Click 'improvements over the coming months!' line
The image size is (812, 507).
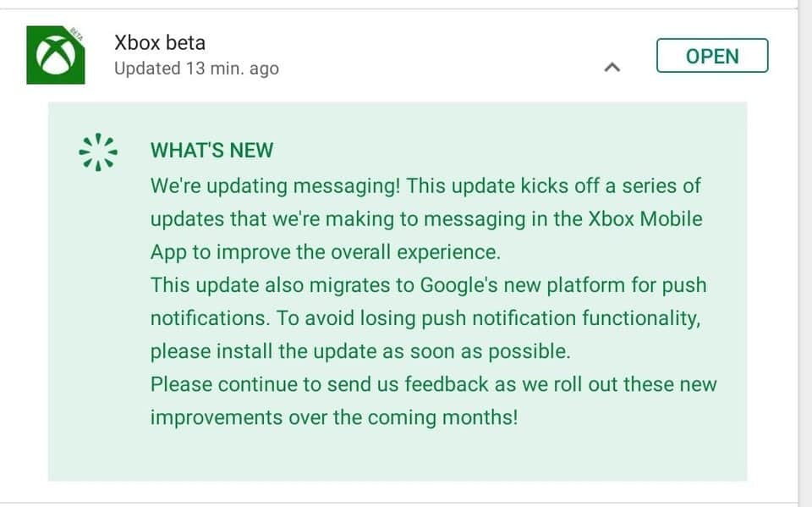[333, 417]
